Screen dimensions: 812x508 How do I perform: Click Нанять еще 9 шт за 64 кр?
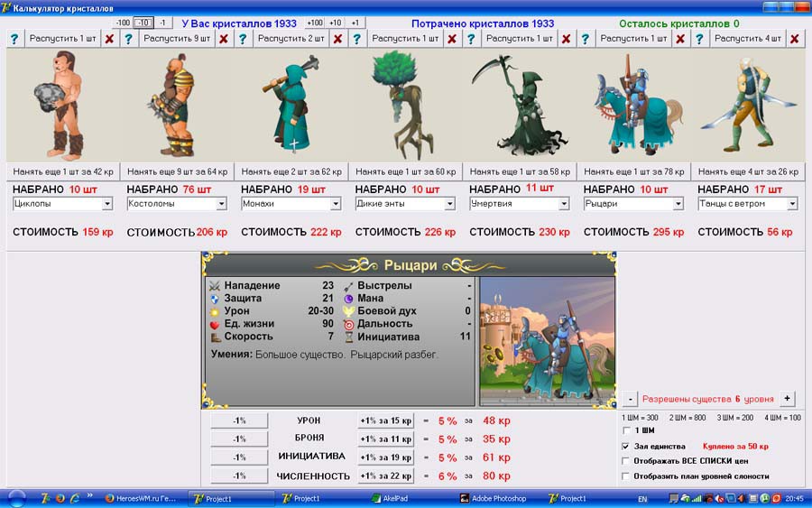(177, 171)
